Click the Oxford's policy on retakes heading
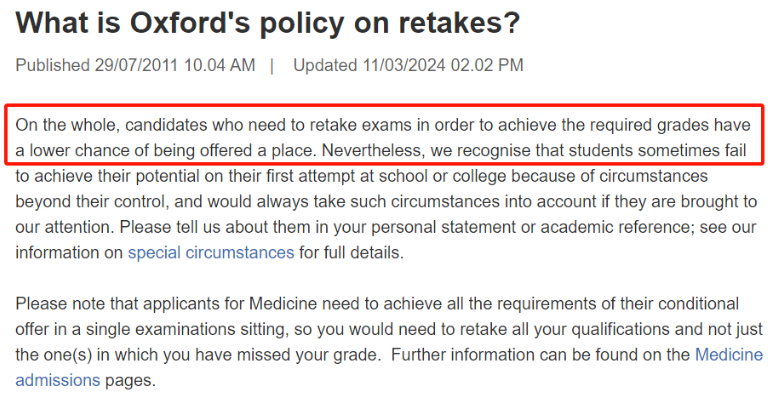773x404 pixels. [268, 23]
